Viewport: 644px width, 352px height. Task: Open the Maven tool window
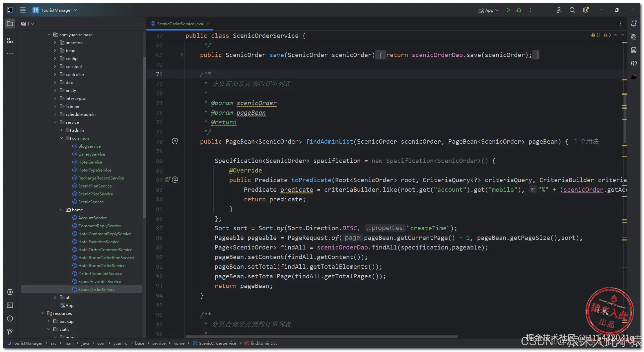point(634,63)
